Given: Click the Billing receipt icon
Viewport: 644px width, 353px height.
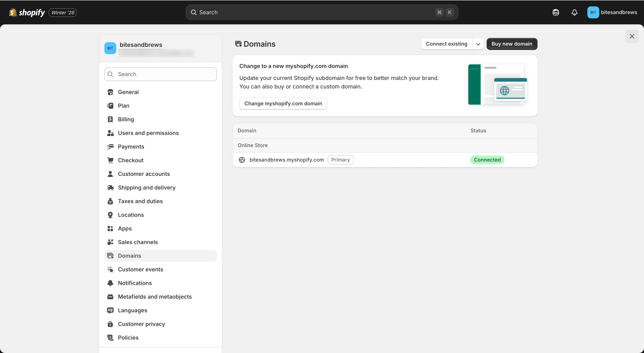Looking at the screenshot, I should 110,119.
